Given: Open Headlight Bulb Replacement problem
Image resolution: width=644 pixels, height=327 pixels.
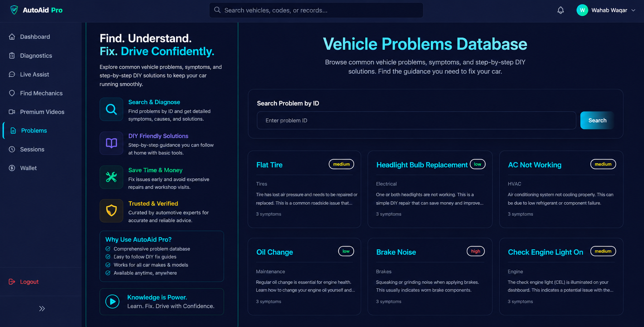Looking at the screenshot, I should [x=430, y=189].
